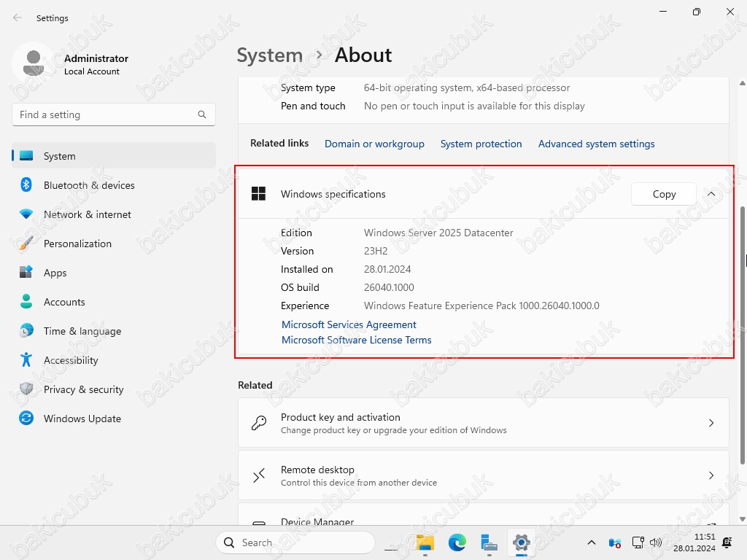Click the taskbar Search magnifier icon
The height and width of the screenshot is (560, 747).
point(229,542)
